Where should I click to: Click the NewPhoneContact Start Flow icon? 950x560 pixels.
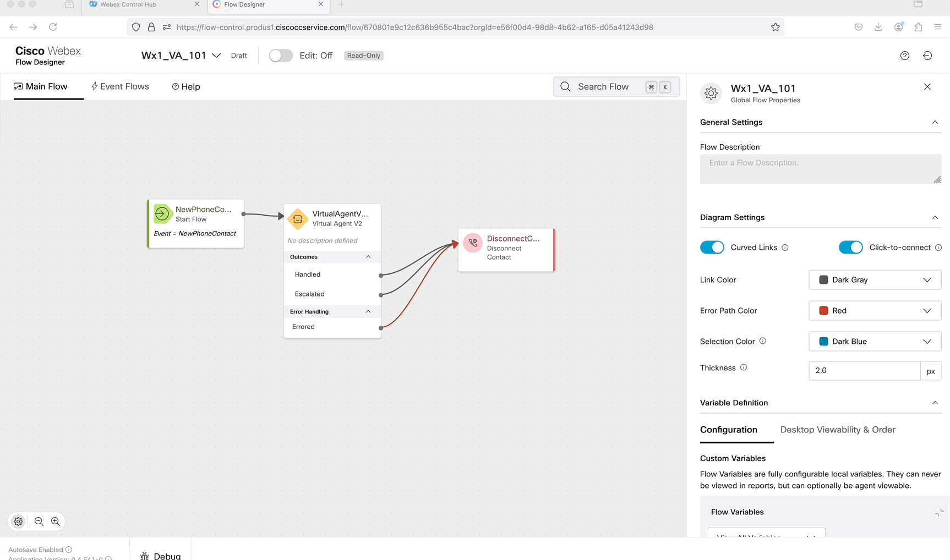[162, 214]
